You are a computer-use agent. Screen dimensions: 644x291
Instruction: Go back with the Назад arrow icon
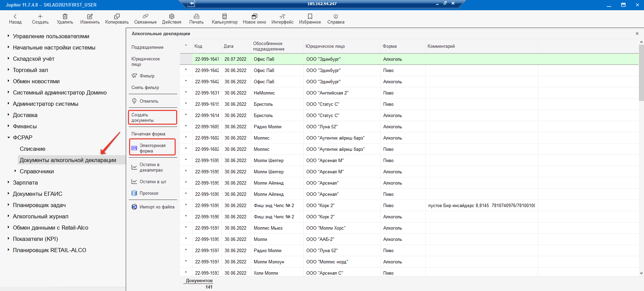pos(15,16)
